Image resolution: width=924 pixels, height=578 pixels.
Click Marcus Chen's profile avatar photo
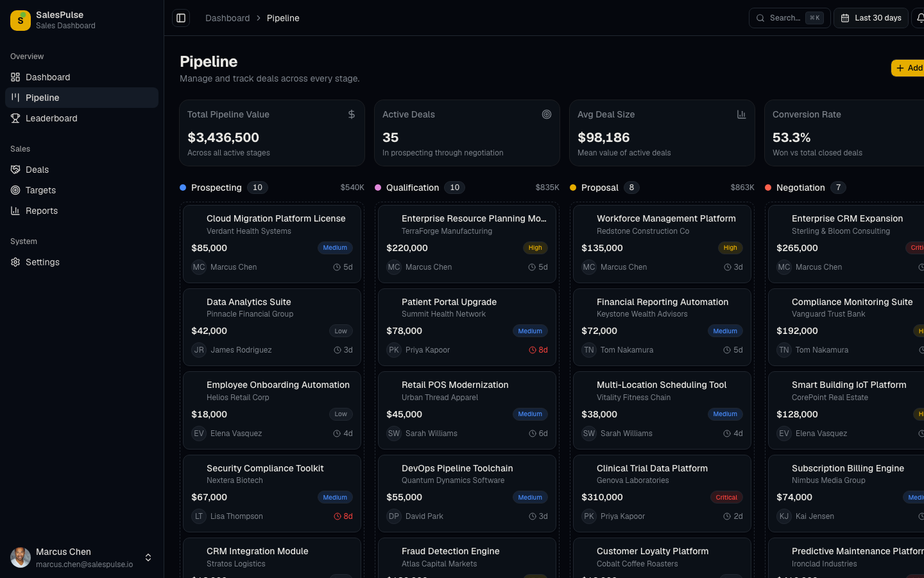pyautogui.click(x=20, y=557)
